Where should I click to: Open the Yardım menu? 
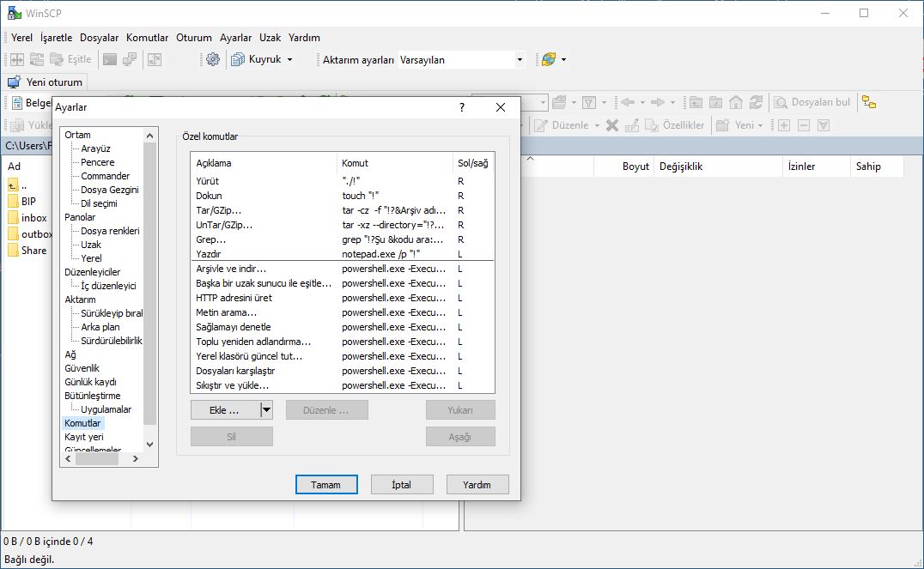pos(304,38)
